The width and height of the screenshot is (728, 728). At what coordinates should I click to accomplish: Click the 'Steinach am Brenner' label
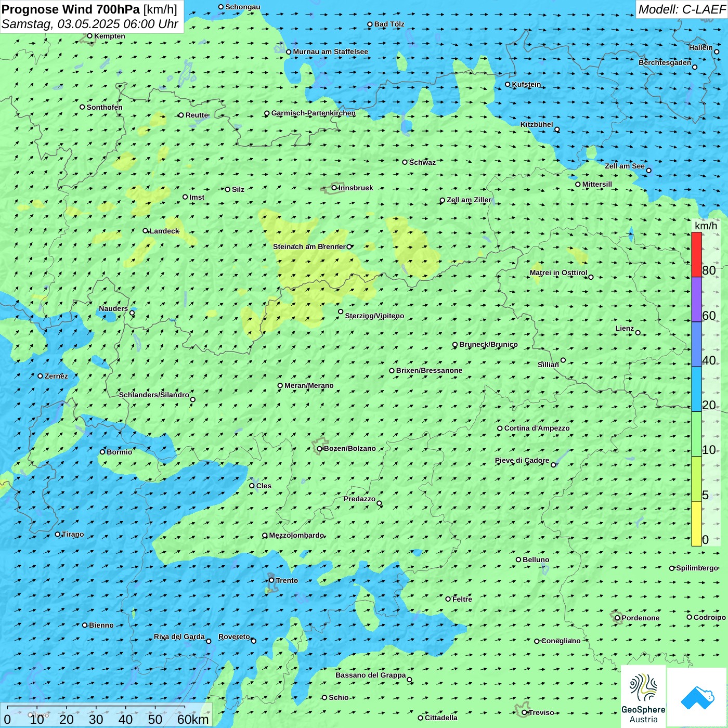coord(309,246)
